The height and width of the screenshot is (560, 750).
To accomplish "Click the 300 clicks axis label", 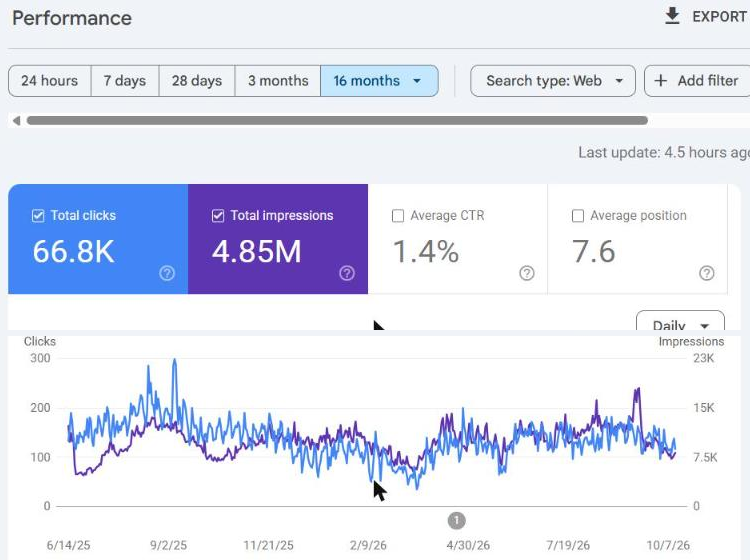I will click(40, 358).
